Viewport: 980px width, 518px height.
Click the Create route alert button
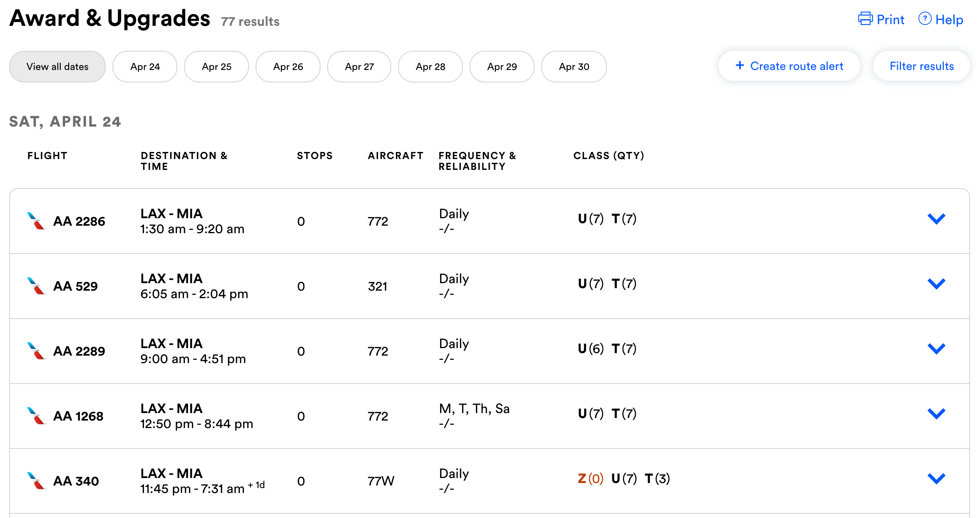[x=789, y=66]
